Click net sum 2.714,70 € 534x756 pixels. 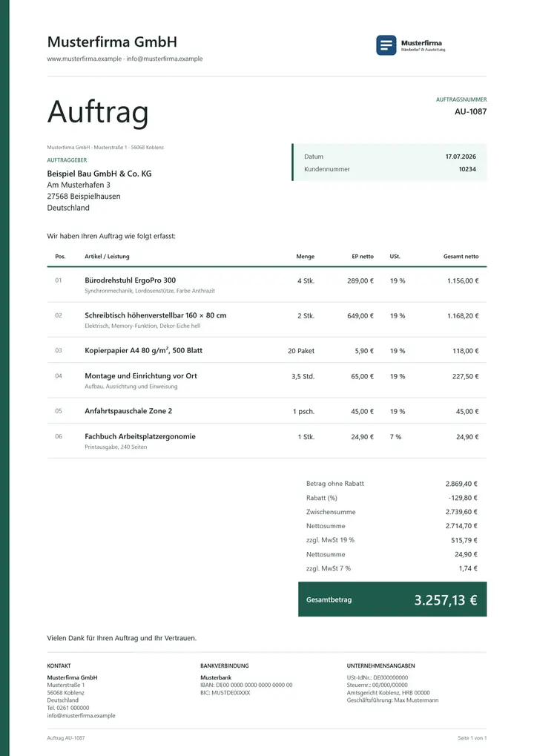[461, 526]
